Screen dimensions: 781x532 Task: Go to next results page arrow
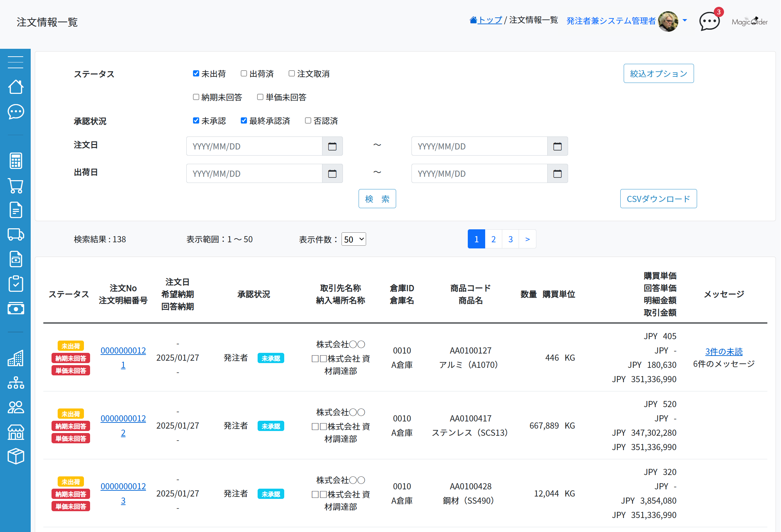click(x=527, y=239)
